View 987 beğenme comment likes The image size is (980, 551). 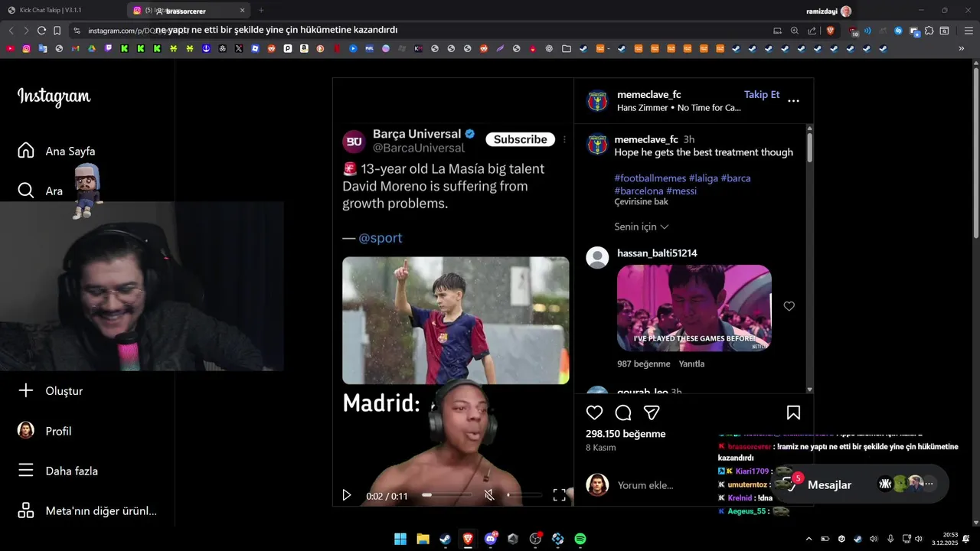tap(644, 364)
